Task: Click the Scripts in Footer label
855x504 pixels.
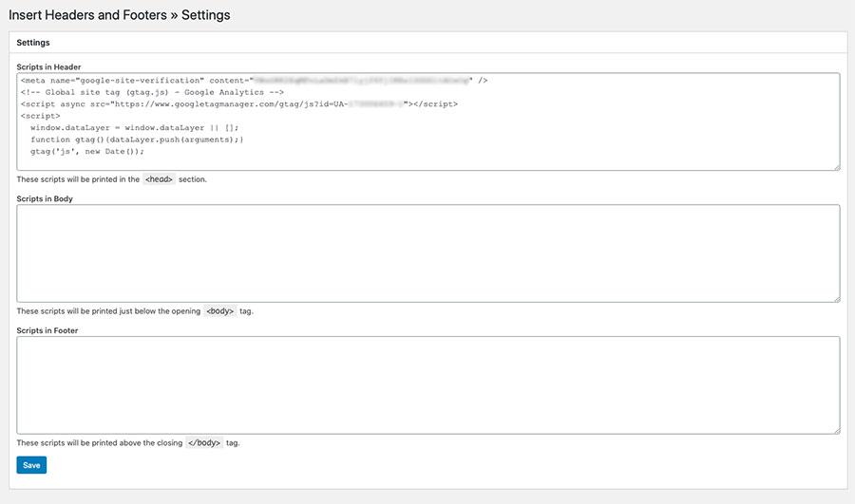Action: point(47,330)
